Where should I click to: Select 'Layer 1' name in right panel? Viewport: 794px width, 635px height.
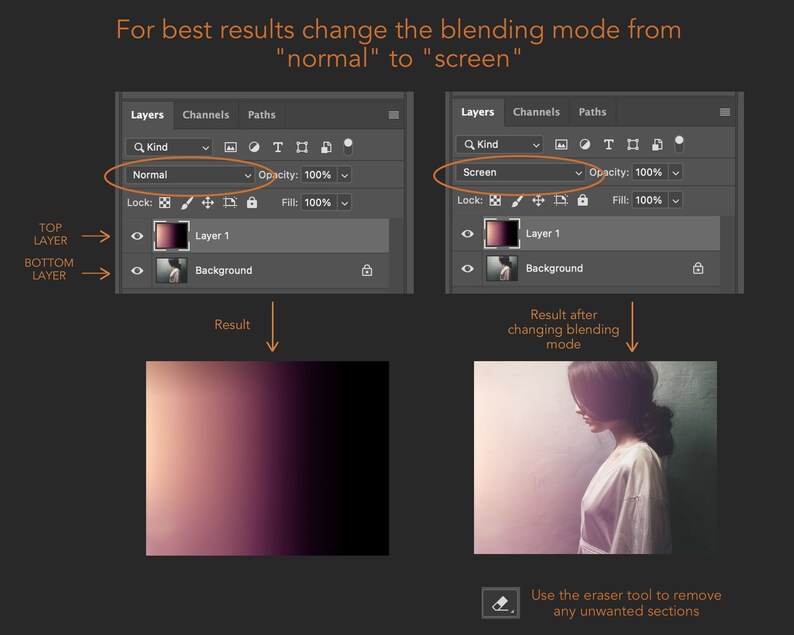543,233
